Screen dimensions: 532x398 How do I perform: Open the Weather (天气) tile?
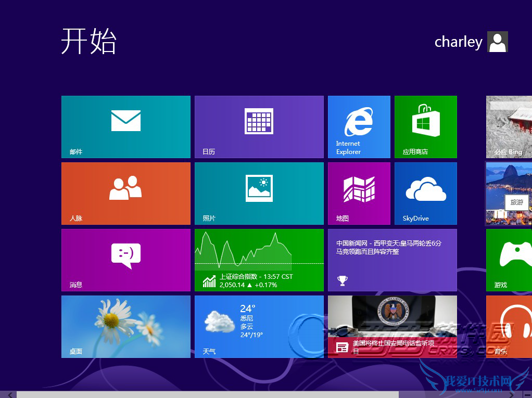pyautogui.click(x=259, y=327)
